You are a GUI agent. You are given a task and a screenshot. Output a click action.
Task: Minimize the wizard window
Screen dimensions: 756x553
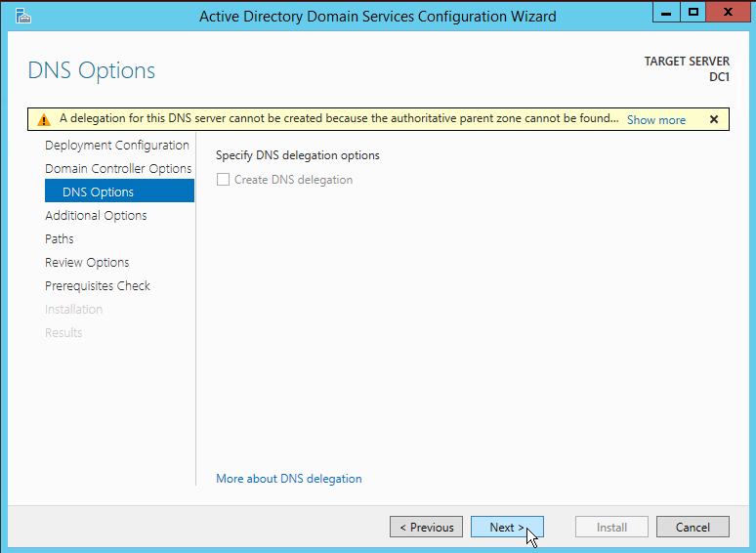pyautogui.click(x=666, y=12)
